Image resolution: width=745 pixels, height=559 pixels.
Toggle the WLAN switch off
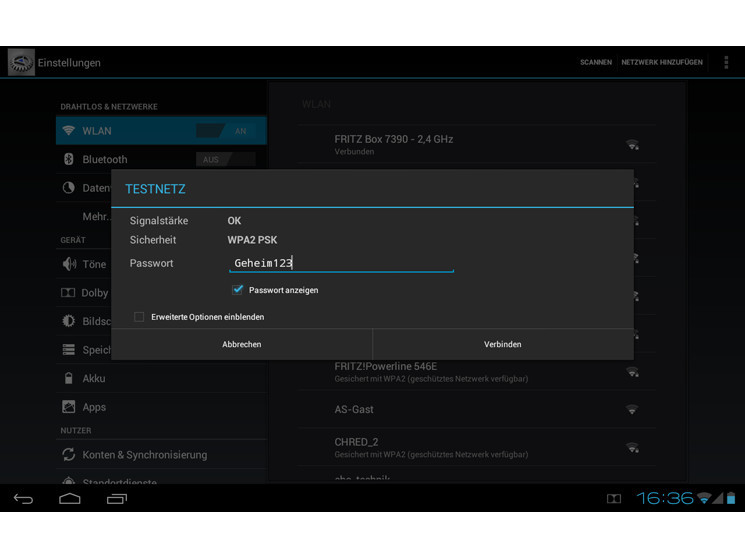[226, 131]
